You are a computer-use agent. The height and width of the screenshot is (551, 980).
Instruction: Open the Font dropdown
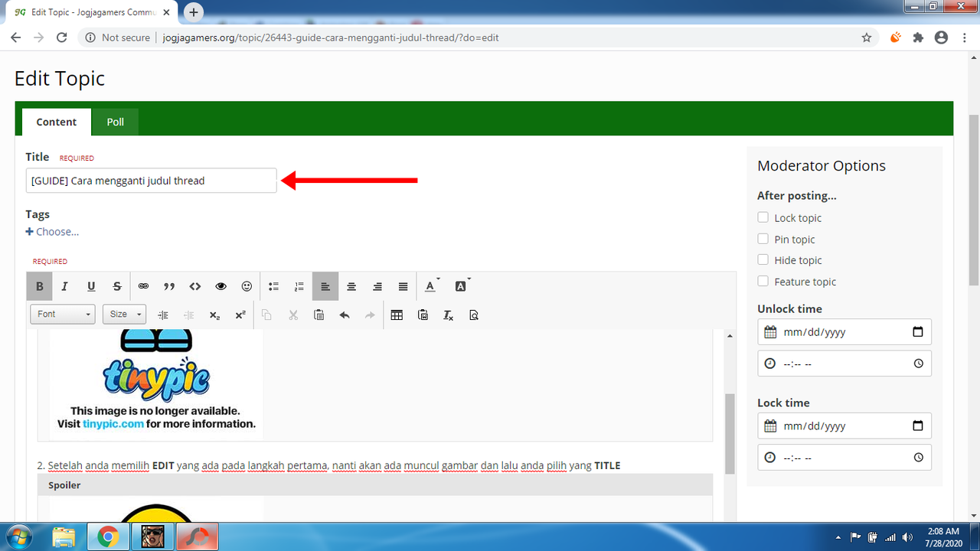[63, 315]
